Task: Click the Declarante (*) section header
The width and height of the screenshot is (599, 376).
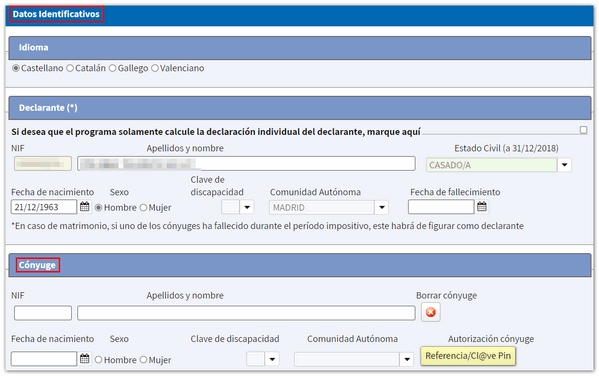Action: [300, 108]
